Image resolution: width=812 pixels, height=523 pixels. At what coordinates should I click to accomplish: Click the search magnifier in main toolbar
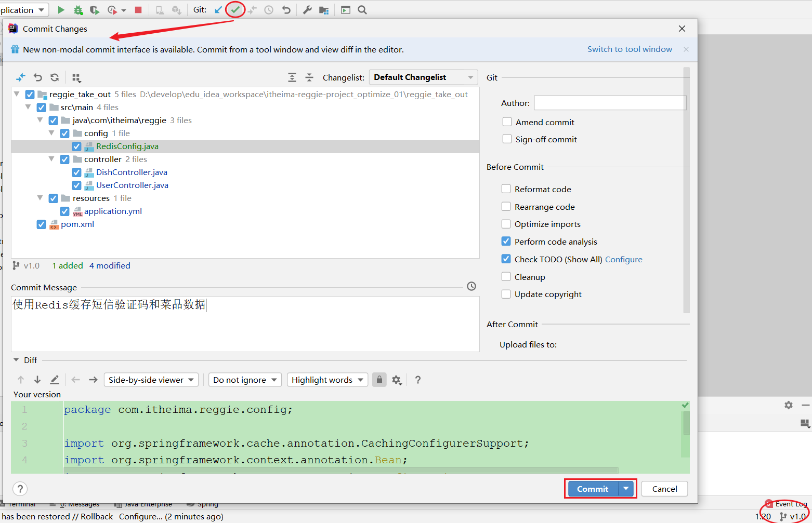pyautogui.click(x=362, y=10)
